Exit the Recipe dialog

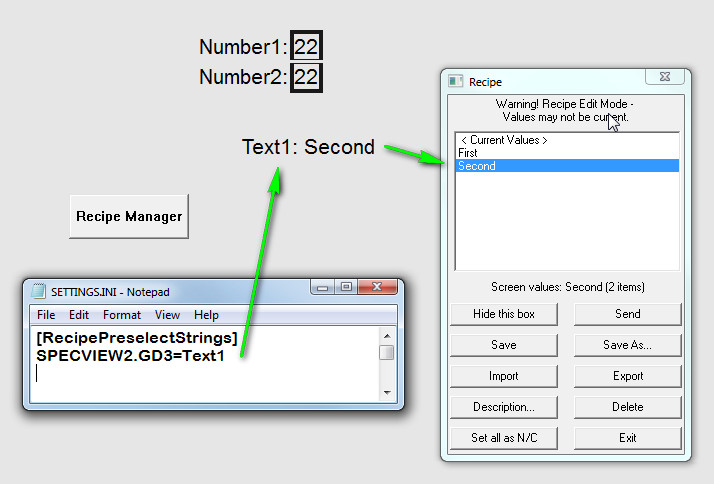click(x=627, y=438)
